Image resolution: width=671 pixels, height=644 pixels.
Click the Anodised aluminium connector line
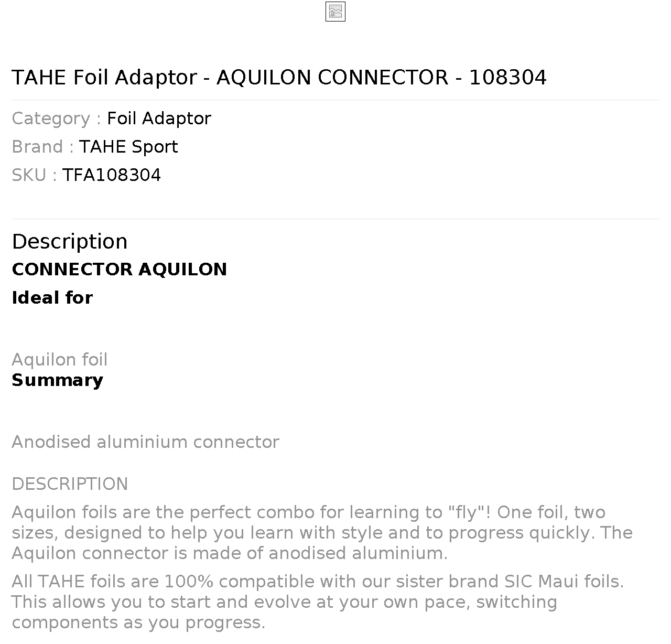145,442
